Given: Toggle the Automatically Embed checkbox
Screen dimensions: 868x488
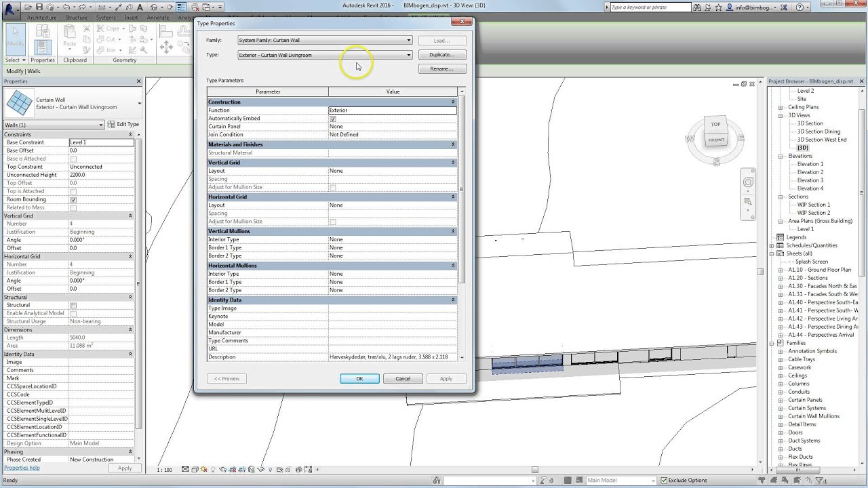Looking at the screenshot, I should [x=332, y=119].
